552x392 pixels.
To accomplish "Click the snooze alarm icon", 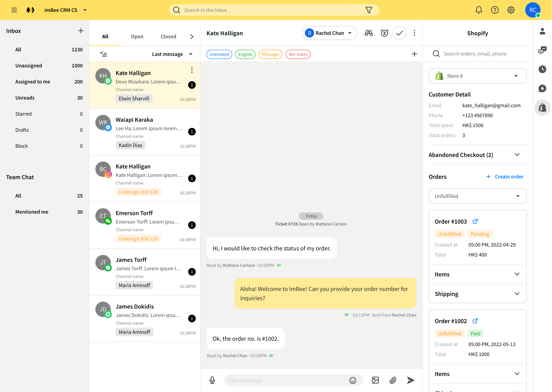I will point(384,33).
